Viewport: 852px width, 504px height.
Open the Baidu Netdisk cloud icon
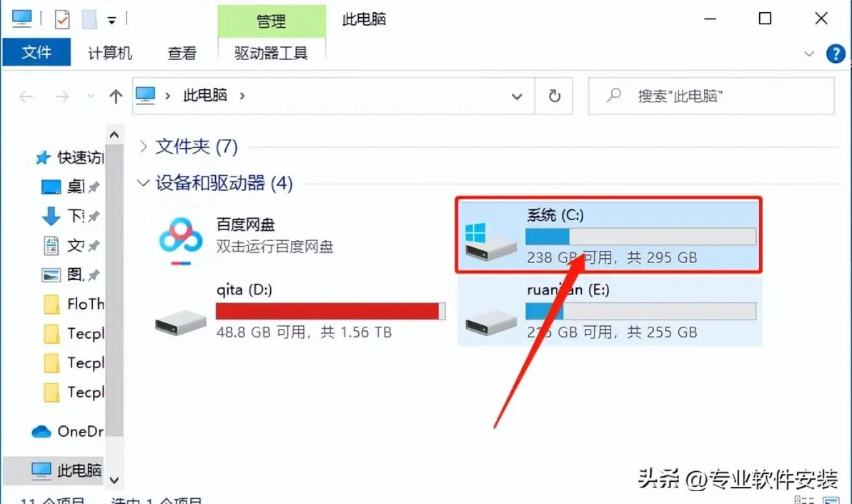pos(180,238)
